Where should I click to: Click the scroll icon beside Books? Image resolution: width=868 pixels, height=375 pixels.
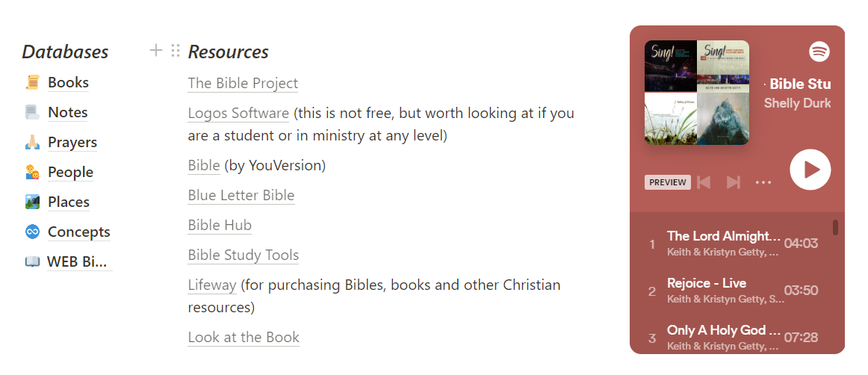point(33,82)
